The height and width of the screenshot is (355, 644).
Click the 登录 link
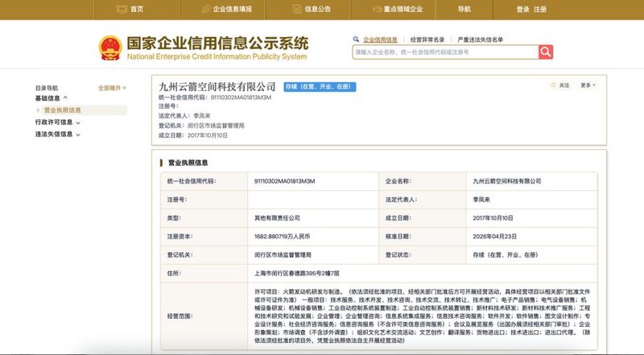pyautogui.click(x=522, y=10)
